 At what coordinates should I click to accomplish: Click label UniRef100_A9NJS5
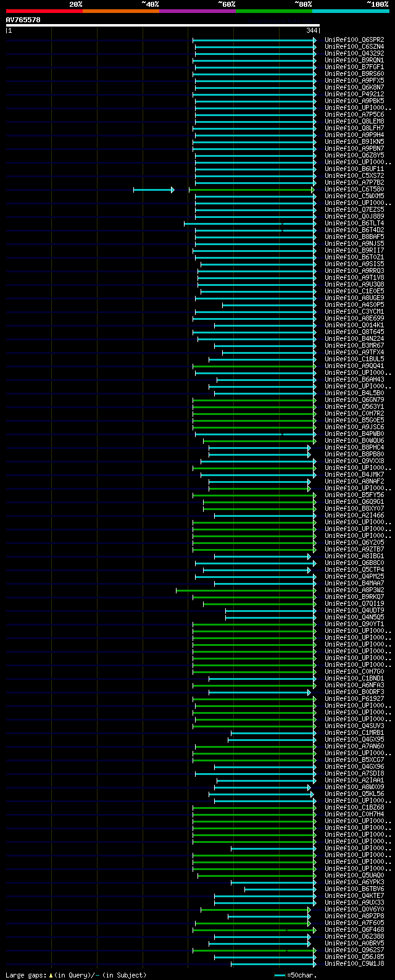(354, 243)
